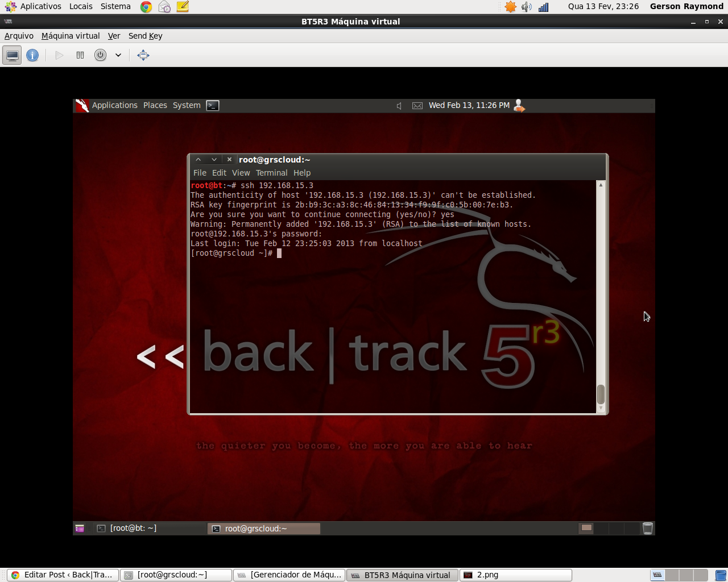Select first guest workspace switcher box
Viewport: 728px width, 582px height.
pyautogui.click(x=586, y=529)
